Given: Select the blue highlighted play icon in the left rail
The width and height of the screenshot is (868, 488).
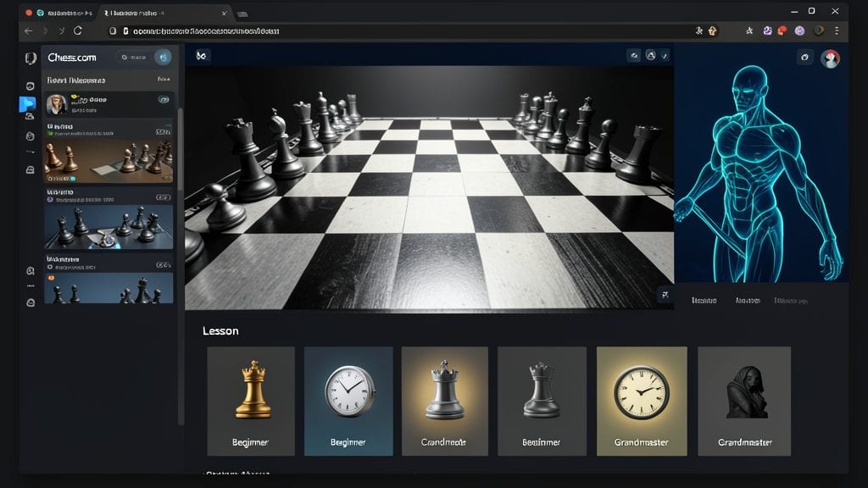Looking at the screenshot, I should click(x=28, y=103).
